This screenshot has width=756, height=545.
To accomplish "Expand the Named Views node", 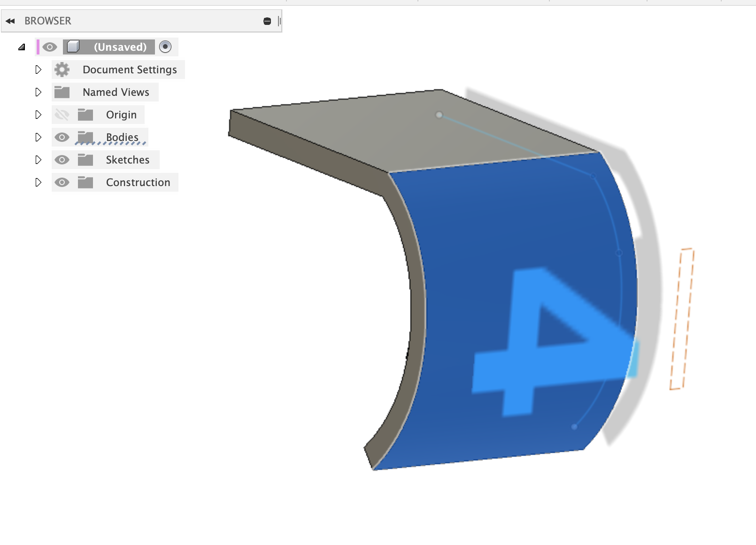I will coord(39,92).
